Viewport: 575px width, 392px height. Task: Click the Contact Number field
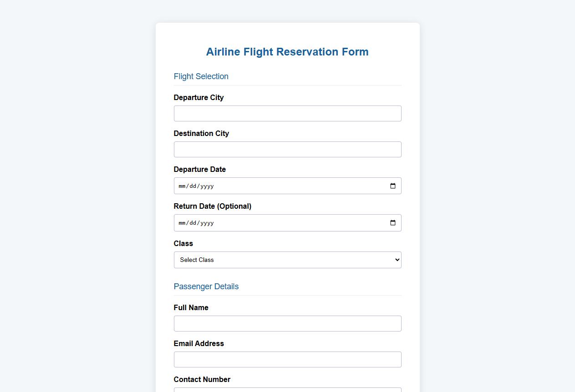point(287,390)
